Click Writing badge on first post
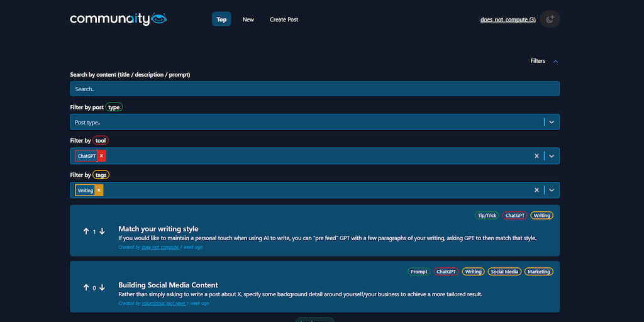The width and height of the screenshot is (644, 322). coord(541,215)
